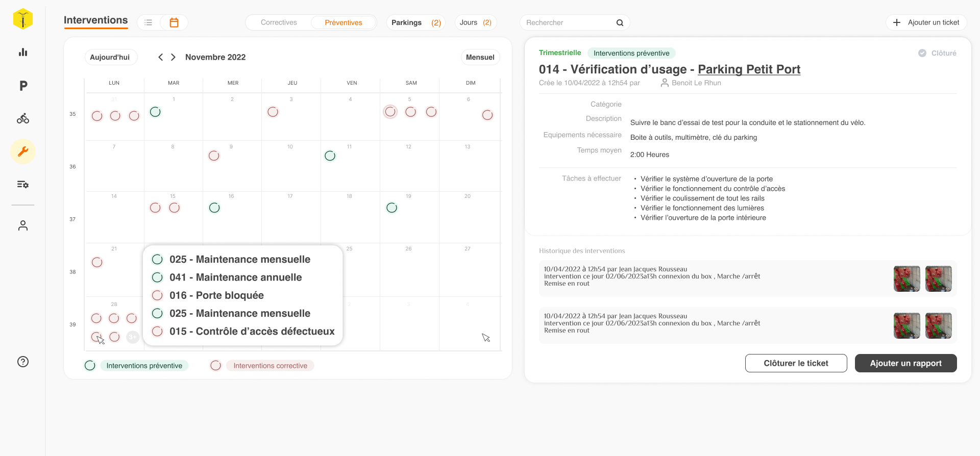Click Ajouter un rapport button
This screenshot has width=980, height=456.
click(x=906, y=363)
